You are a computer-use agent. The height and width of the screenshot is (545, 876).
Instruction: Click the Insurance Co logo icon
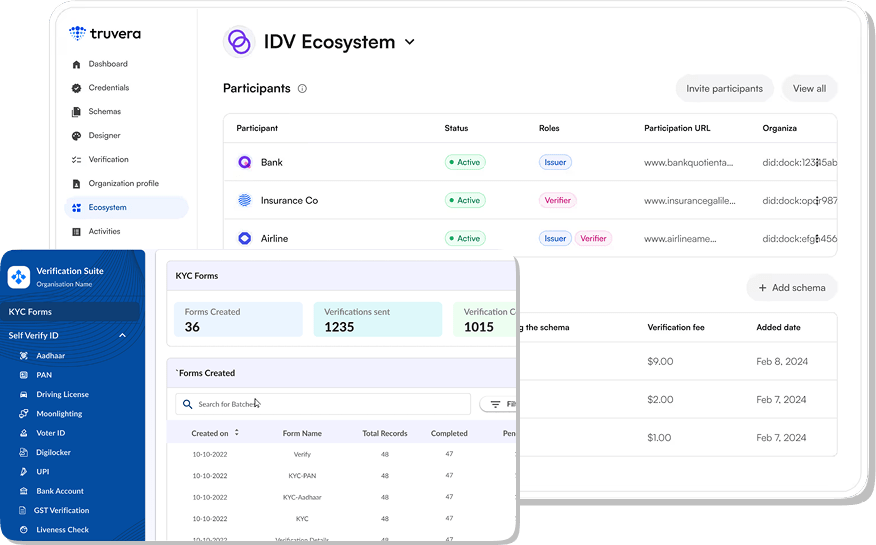coord(245,200)
